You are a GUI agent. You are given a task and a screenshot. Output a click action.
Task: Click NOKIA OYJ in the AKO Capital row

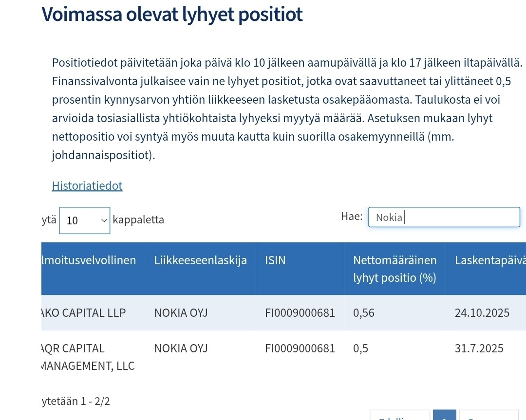click(x=181, y=313)
